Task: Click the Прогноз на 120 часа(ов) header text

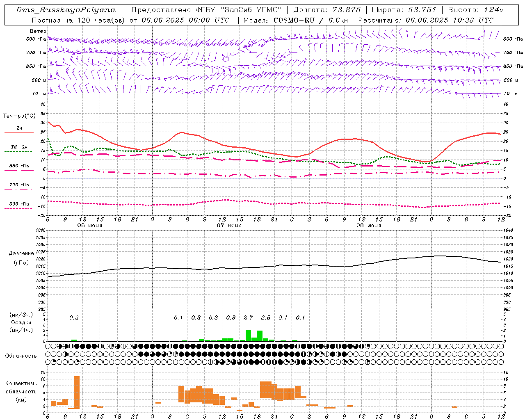Action: (x=79, y=20)
